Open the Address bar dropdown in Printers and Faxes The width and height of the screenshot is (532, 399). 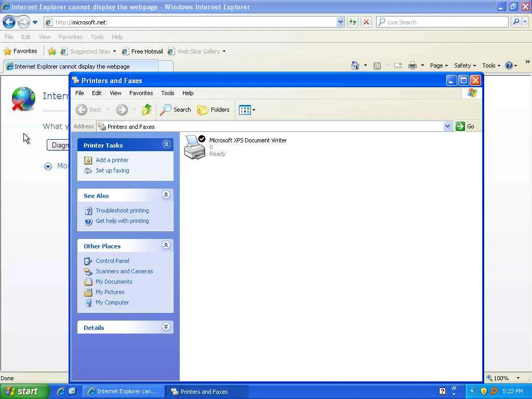pos(447,126)
